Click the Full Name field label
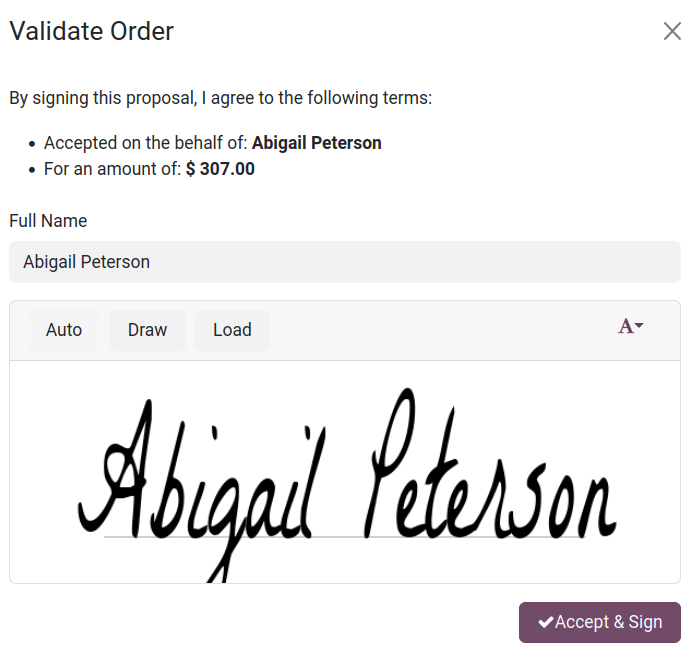This screenshot has height=663, width=694. 48,221
